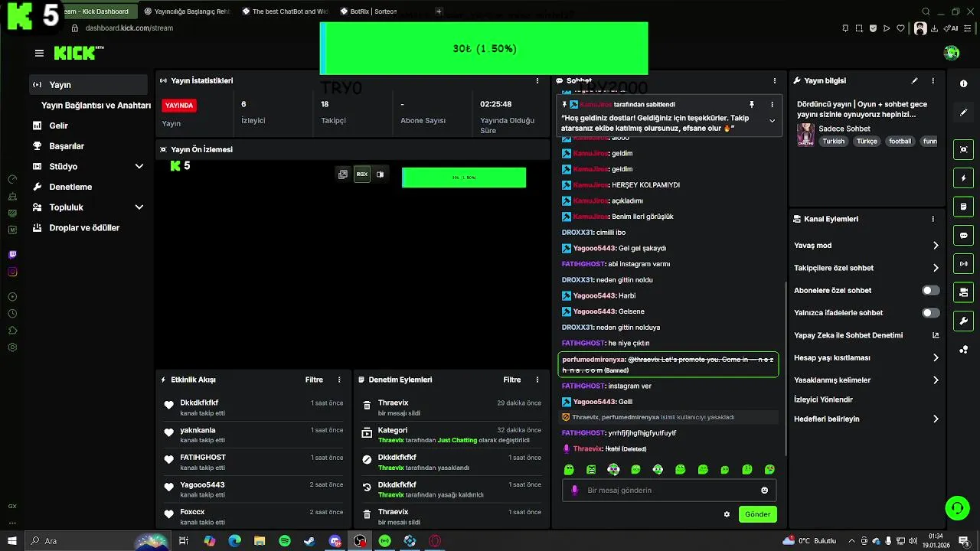Open Etkinlik Akışı three-dot menu

[339, 380]
